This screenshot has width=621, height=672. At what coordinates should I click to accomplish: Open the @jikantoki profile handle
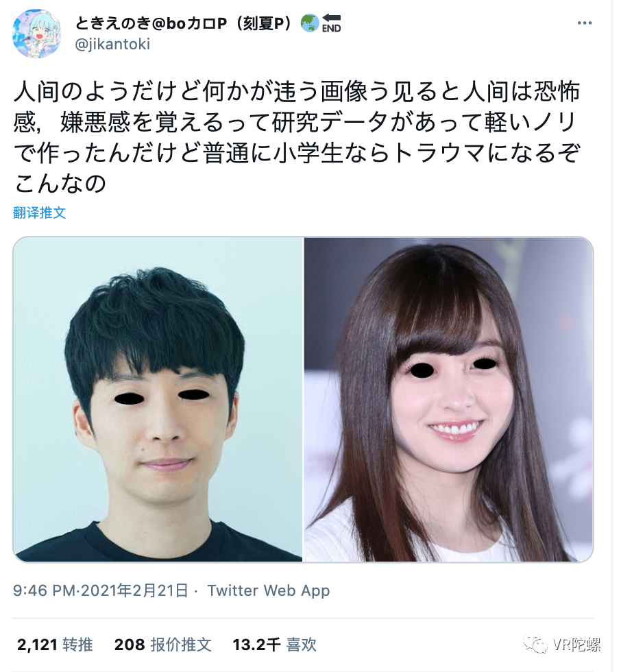tap(112, 44)
